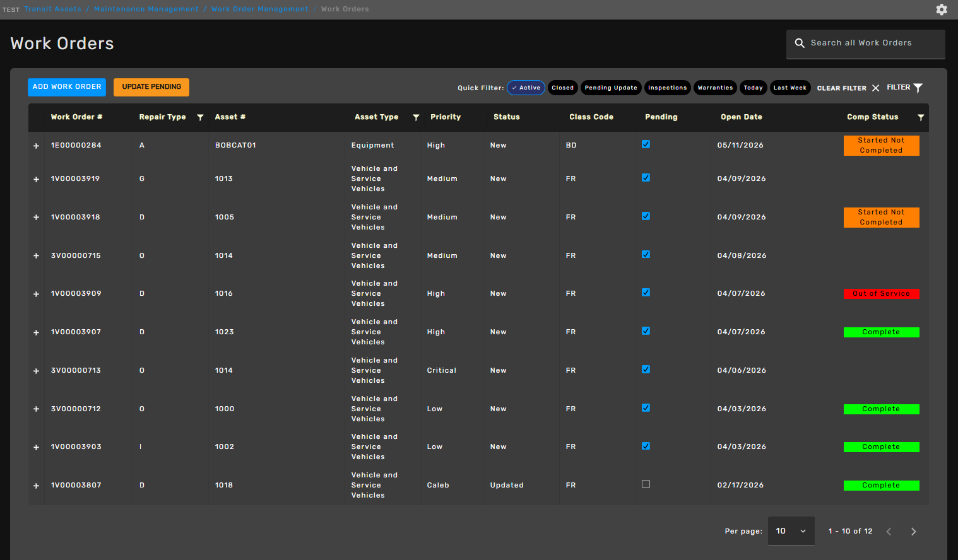958x560 pixels.
Task: Select the Today quick filter
Action: 754,88
